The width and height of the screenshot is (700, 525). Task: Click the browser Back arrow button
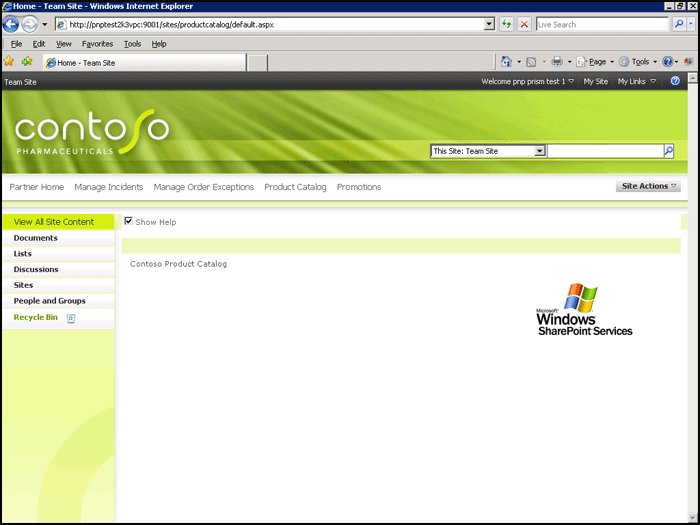[11, 24]
